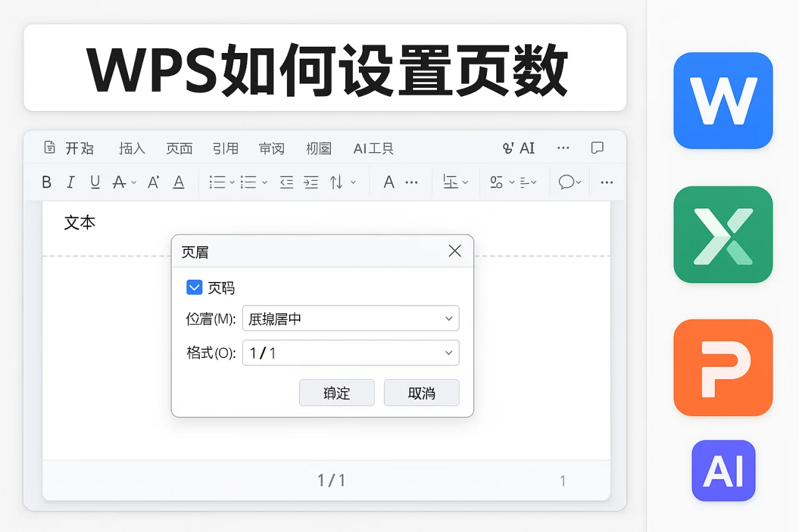Uncheck the page number option
The height and width of the screenshot is (532, 799).
(x=194, y=288)
